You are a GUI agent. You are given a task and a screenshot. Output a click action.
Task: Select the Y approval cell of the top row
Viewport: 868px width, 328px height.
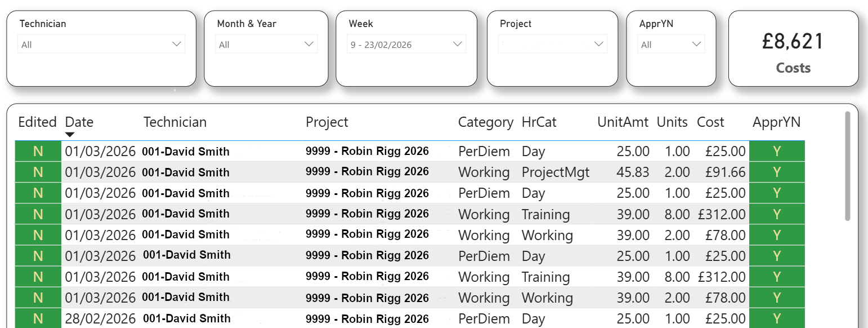(x=776, y=151)
